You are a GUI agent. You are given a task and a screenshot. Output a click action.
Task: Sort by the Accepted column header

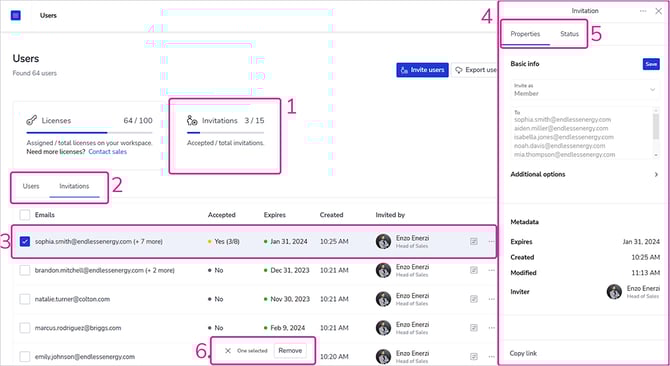click(221, 215)
